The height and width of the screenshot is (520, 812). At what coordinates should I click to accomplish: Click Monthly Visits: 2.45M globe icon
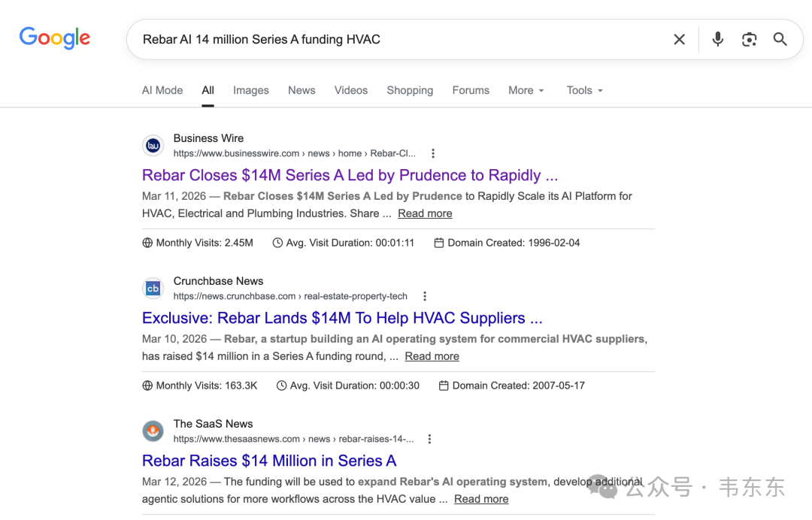(x=147, y=243)
